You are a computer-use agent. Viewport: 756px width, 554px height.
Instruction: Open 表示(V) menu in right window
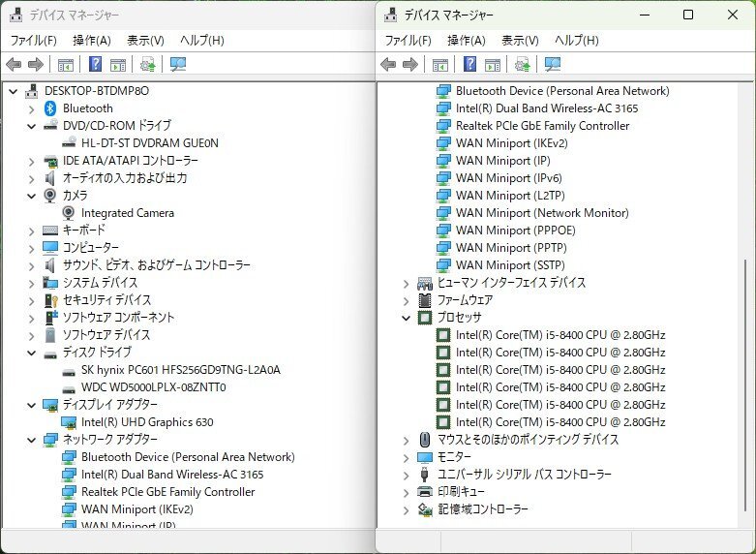point(520,40)
